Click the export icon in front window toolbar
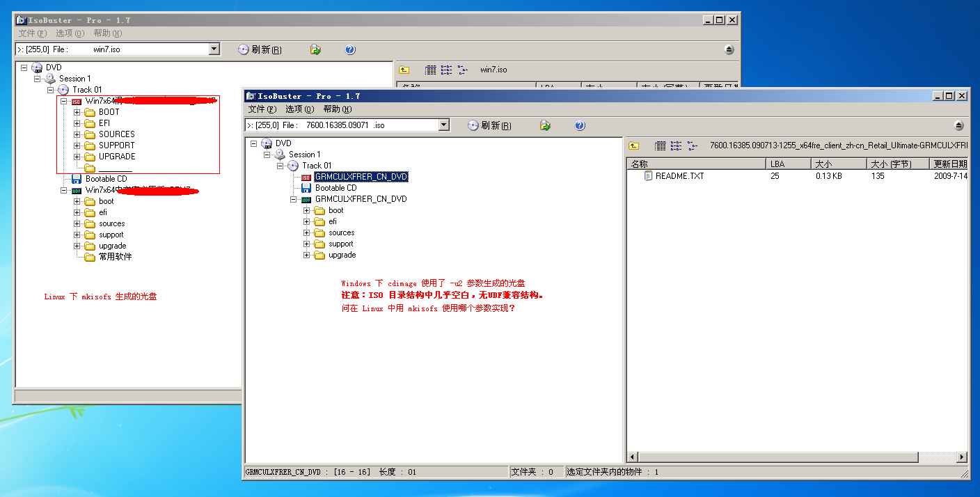Image resolution: width=980 pixels, height=497 pixels. tap(545, 125)
